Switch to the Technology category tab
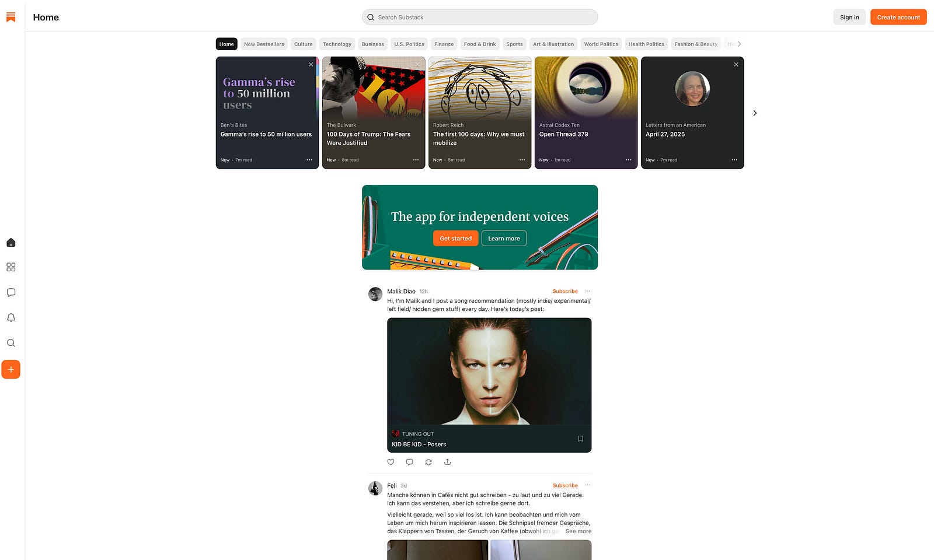934x560 pixels. (x=337, y=44)
